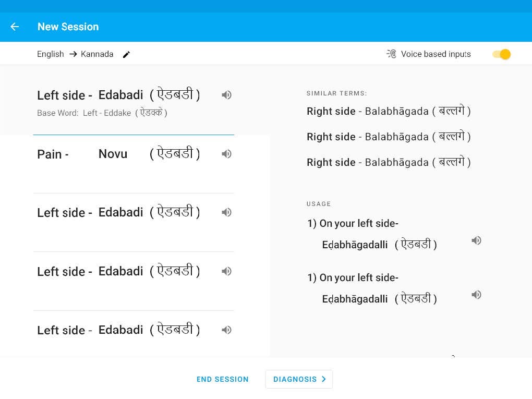Screen dimensions: 532x399
Task: Click the pencil icon to edit language pair
Action: point(126,54)
